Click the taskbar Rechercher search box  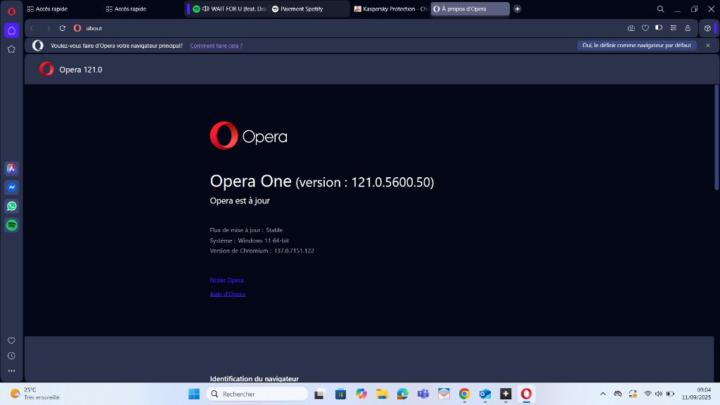point(257,394)
